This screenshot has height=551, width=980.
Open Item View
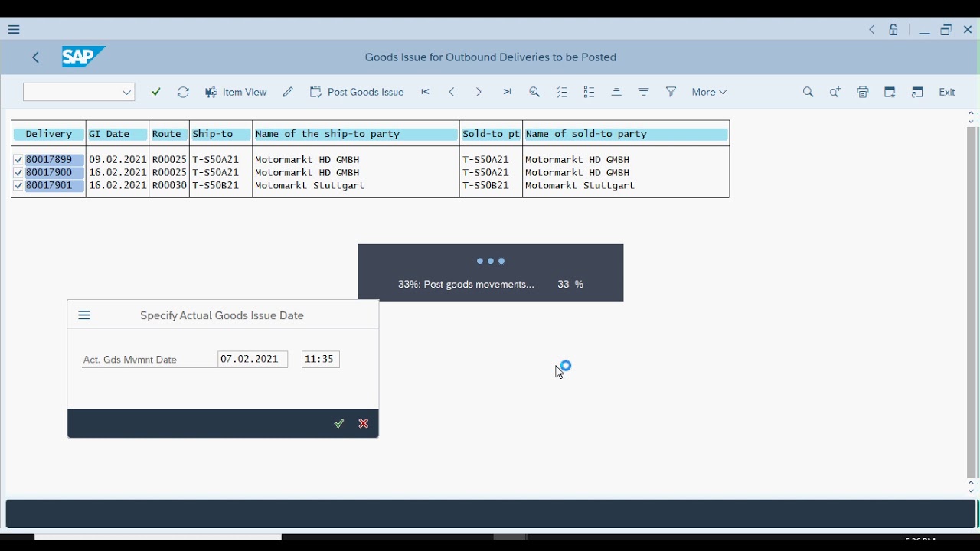tap(236, 92)
